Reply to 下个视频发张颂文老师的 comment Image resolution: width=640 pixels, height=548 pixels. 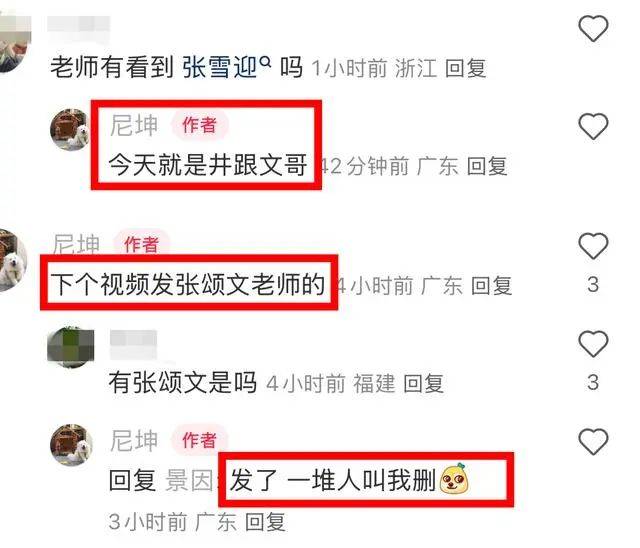pos(491,285)
